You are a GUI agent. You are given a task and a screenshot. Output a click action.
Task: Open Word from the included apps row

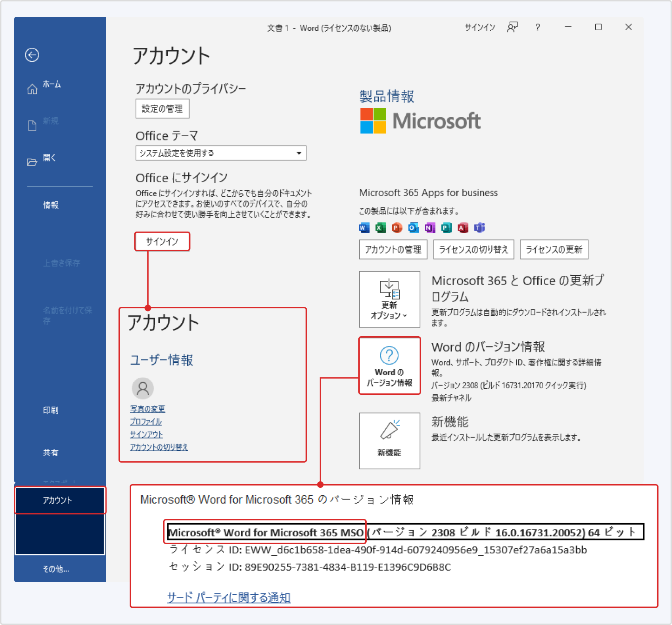tap(364, 228)
